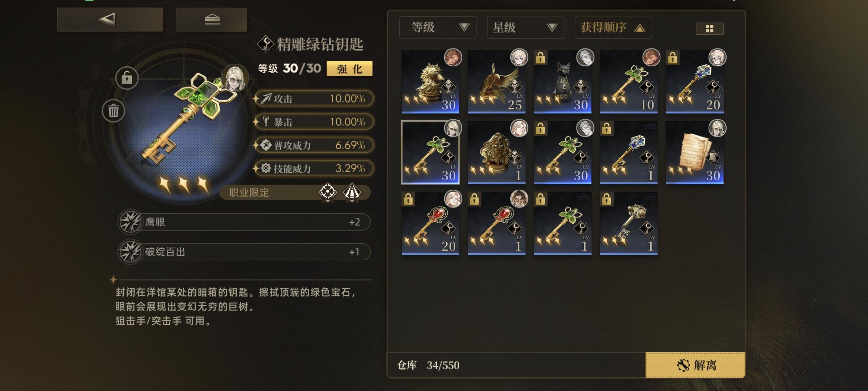Screen dimensions: 868x391
Task: Click the 解离 dismantle button
Action: (x=695, y=365)
